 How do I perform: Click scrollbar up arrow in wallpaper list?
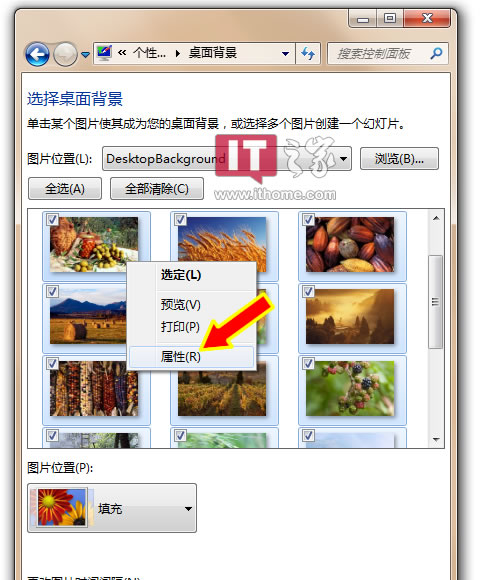pyautogui.click(x=436, y=218)
